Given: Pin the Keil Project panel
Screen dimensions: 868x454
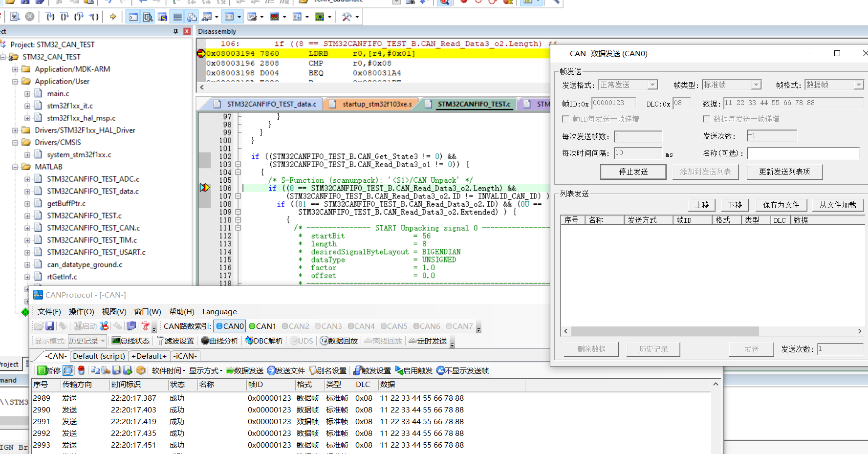Looking at the screenshot, I should (176, 31).
